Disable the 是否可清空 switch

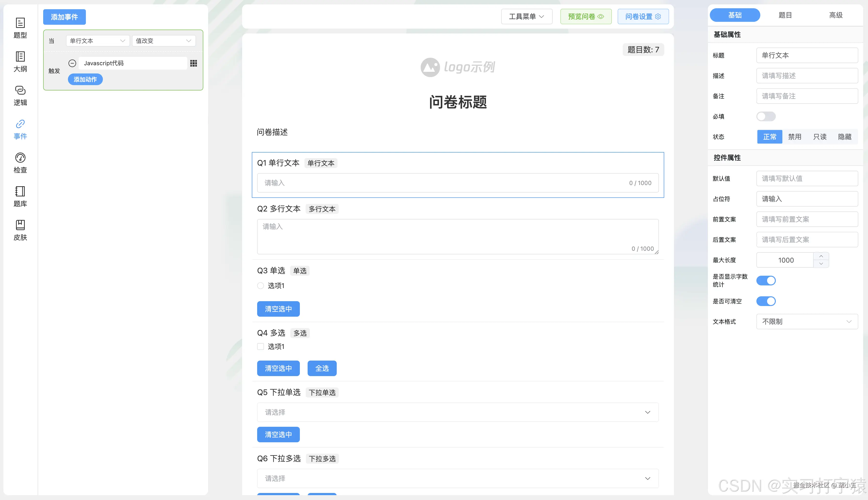tap(766, 301)
